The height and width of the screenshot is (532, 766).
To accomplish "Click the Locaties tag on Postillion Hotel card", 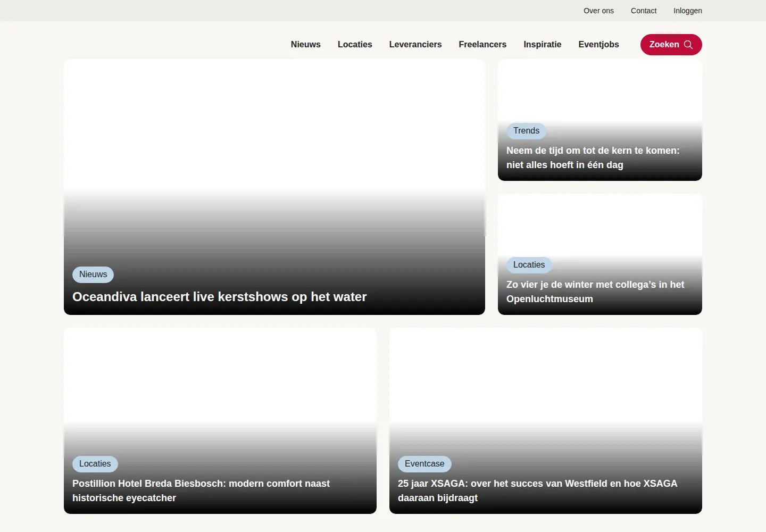I will coord(95,464).
